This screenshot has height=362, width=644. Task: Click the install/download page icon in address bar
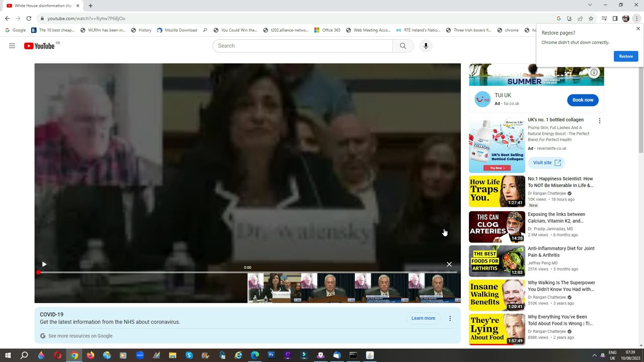570,19
